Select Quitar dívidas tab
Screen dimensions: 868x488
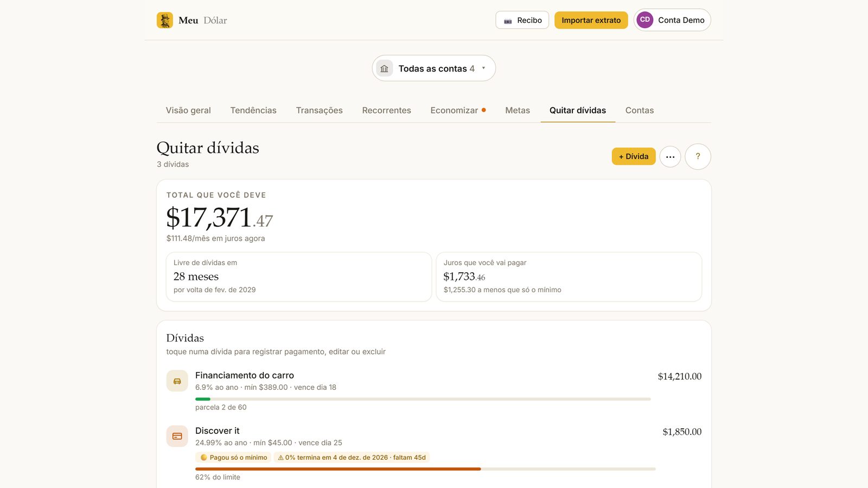point(578,110)
